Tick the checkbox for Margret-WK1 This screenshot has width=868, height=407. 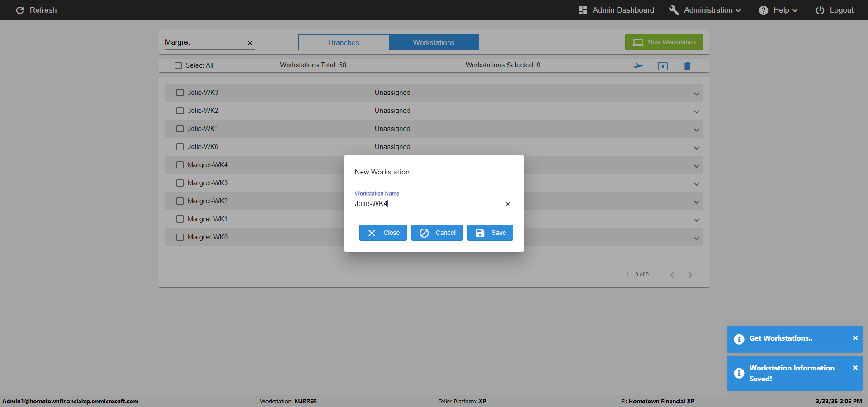pos(180,219)
